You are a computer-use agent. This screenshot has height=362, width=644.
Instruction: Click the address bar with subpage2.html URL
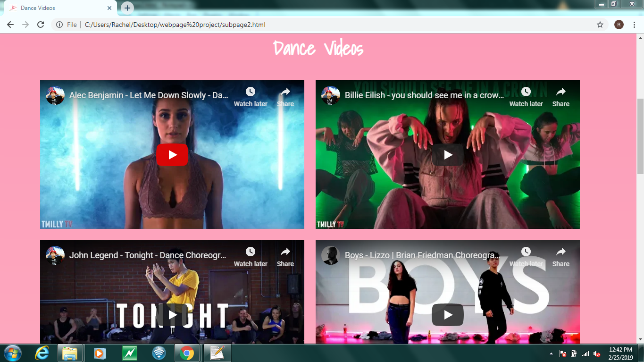click(330, 25)
